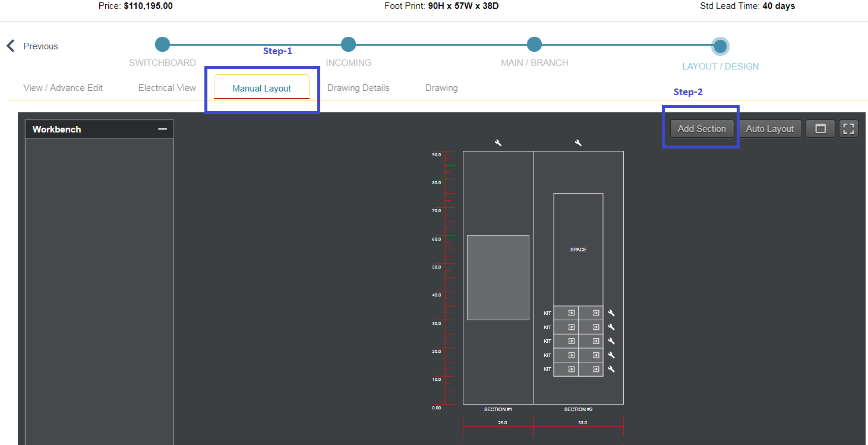Click the Previous back chevron
This screenshot has height=445, width=868.
(x=10, y=46)
